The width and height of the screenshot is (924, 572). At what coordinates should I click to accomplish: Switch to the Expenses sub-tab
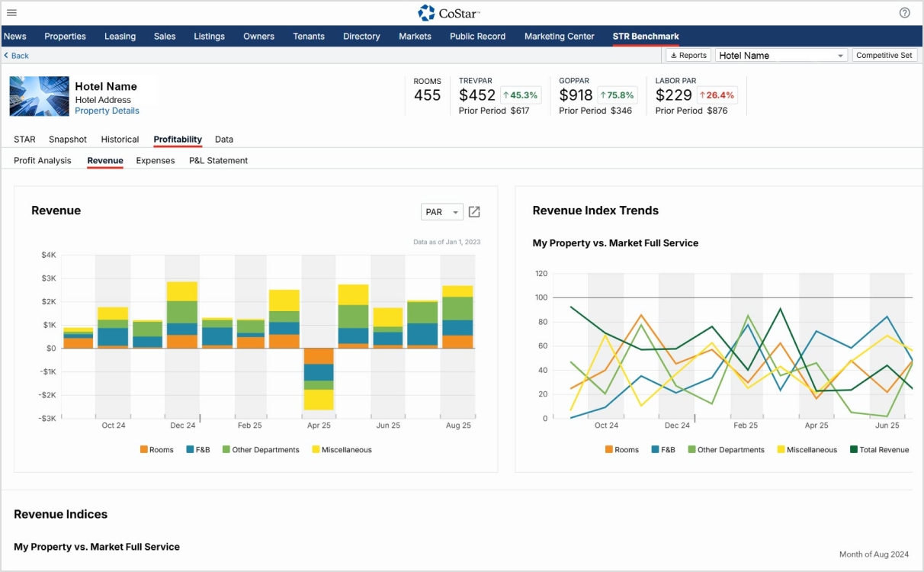click(156, 161)
